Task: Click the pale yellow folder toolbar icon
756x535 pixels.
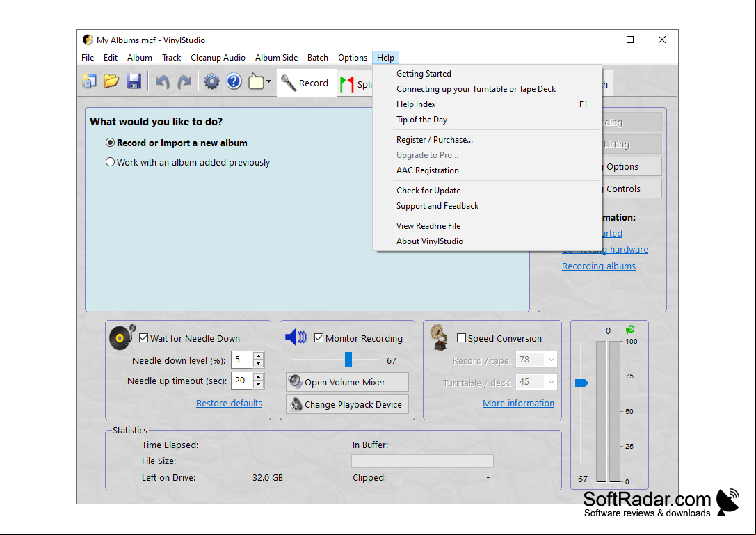Action: click(256, 82)
